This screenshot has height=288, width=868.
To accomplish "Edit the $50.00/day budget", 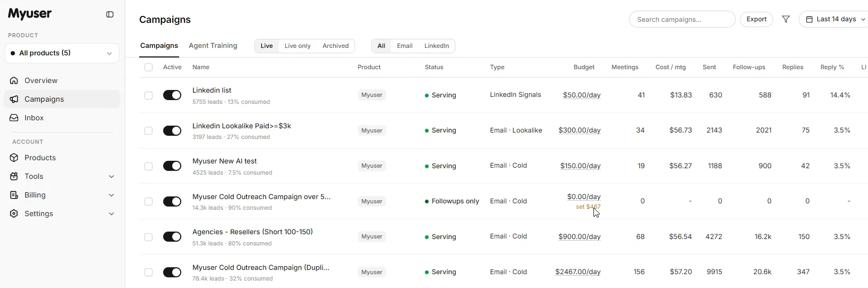I will pos(582,95).
